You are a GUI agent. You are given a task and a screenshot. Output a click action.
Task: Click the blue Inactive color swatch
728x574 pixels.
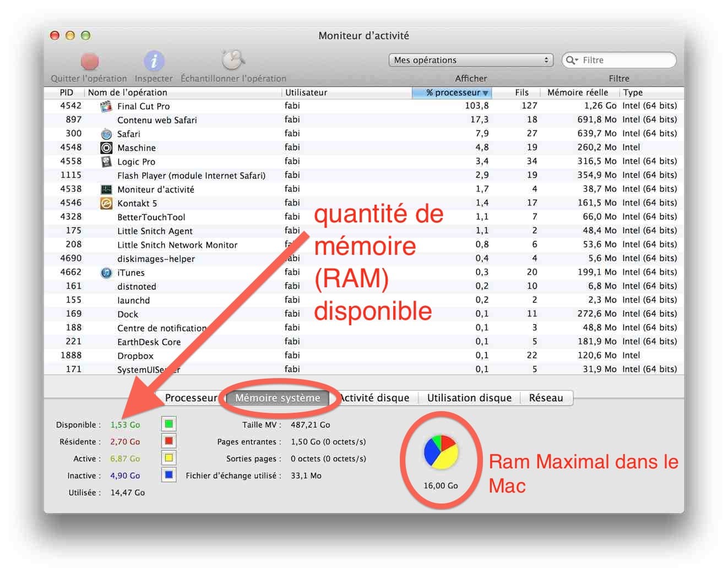[x=169, y=475]
